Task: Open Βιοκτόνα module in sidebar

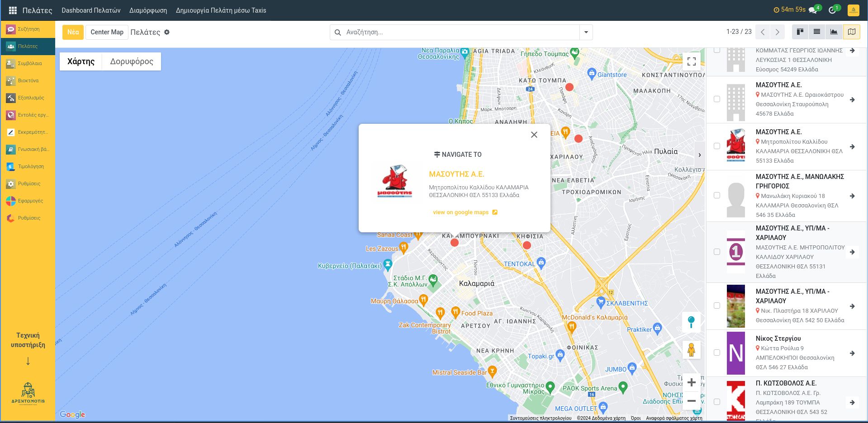Action: coord(28,80)
